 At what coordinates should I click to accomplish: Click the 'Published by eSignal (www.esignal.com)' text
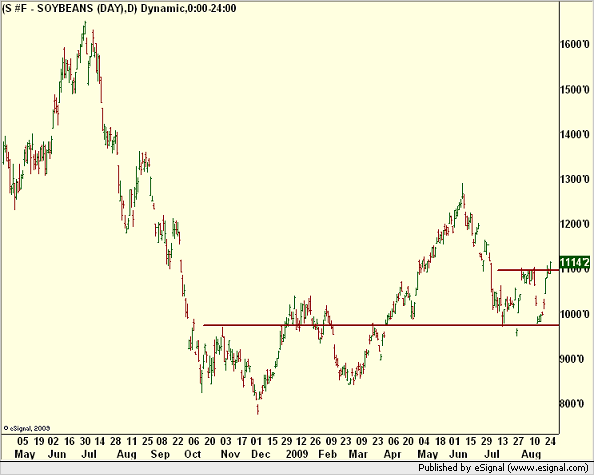(503, 468)
